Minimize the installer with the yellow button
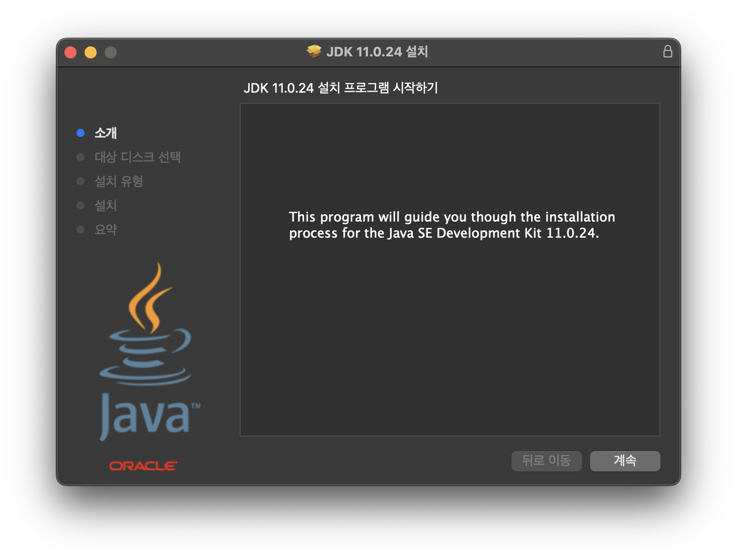 pyautogui.click(x=91, y=52)
